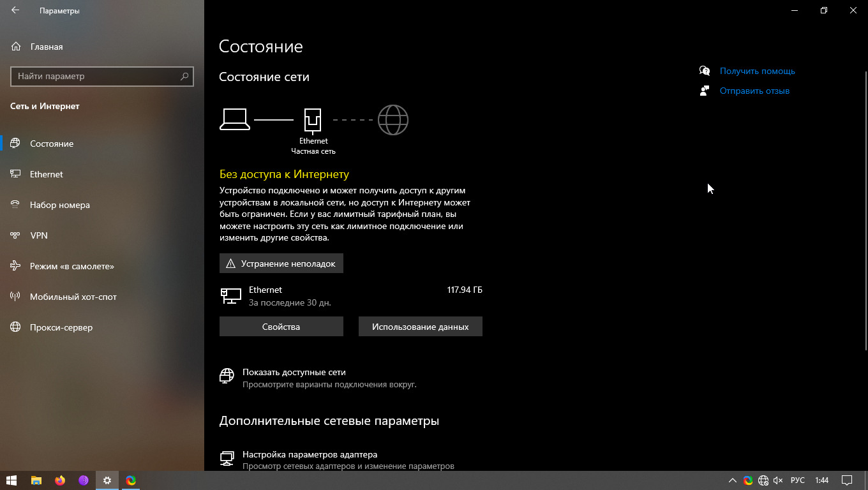868x490 pixels.
Task: Open Использование данных button
Action: pos(421,326)
